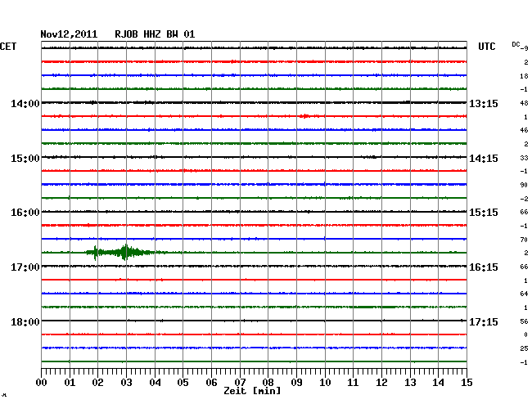Click DC value 56 beside 17:15
The image size is (532, 404).
[x=524, y=321]
